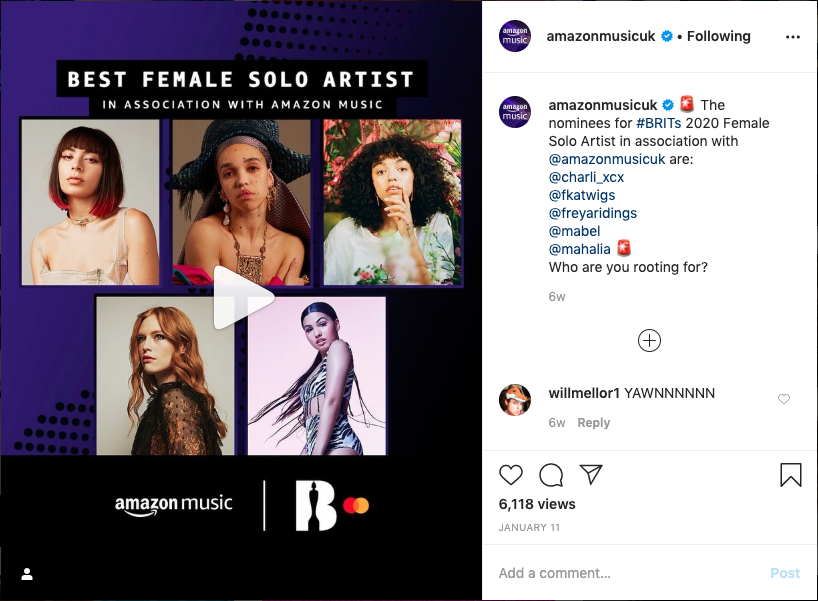The image size is (818, 601).
Task: Open the @freyaridings mention
Action: click(593, 213)
